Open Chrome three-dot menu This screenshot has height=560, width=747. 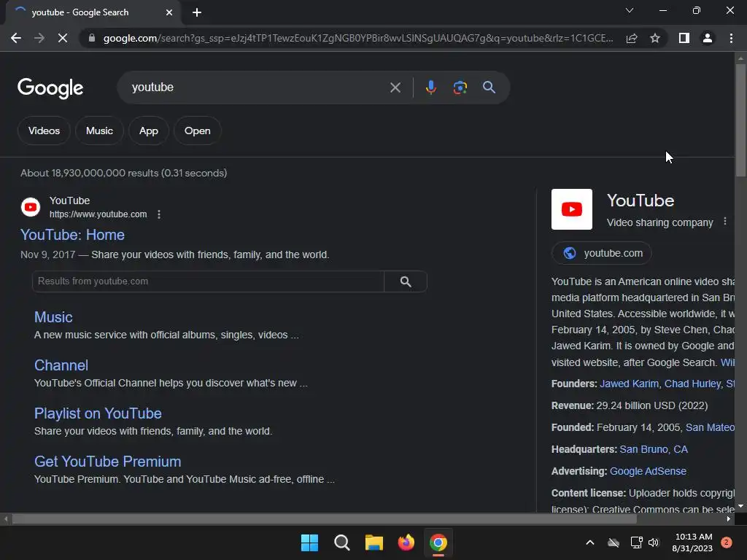[731, 38]
